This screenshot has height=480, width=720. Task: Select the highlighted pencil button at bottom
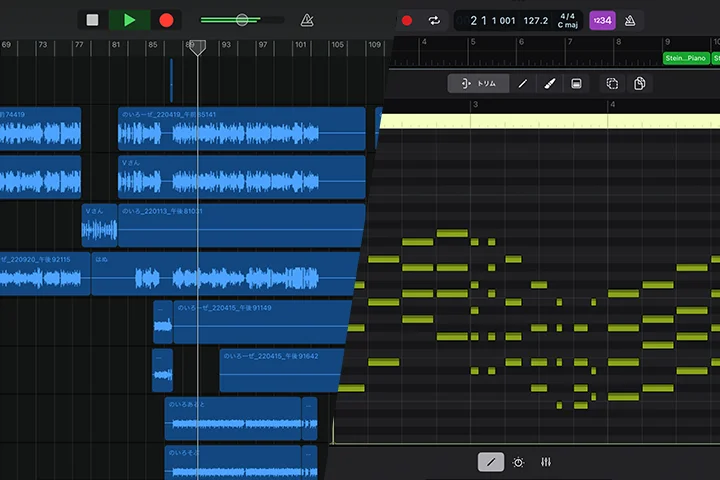click(491, 462)
